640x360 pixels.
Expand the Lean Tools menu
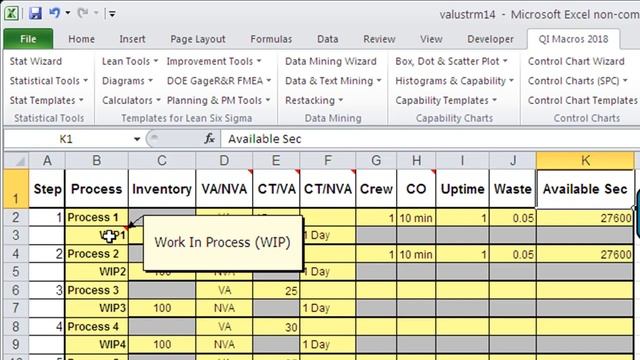point(129,61)
